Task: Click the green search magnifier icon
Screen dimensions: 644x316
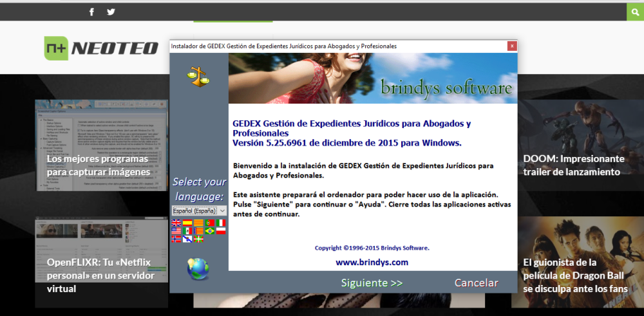Action: [x=636, y=12]
